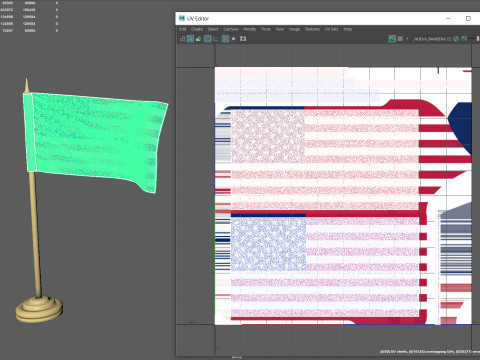Click the upper star field UV shell
This screenshot has width=480, height=360.
[268, 137]
